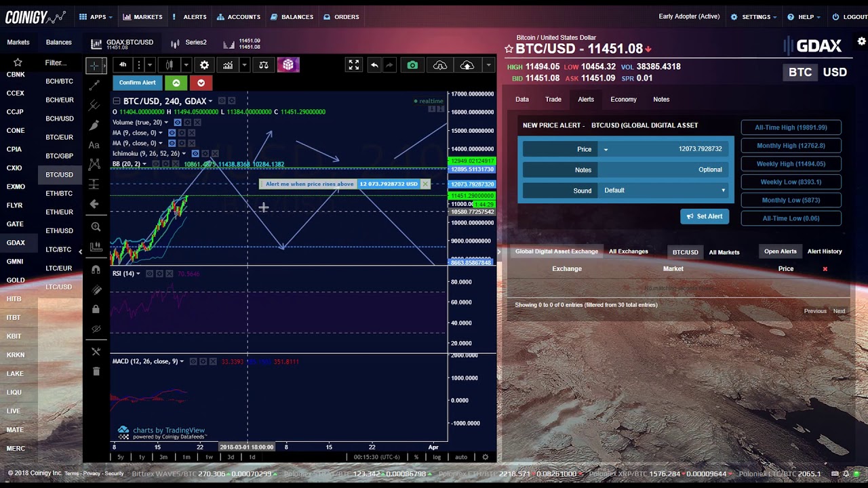Select the pattern drawing tool
The height and width of the screenshot is (488, 868).
(x=94, y=164)
